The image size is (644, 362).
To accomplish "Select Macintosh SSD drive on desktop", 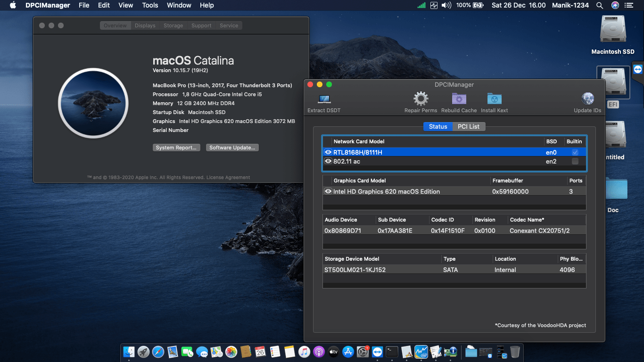I will pos(613,29).
